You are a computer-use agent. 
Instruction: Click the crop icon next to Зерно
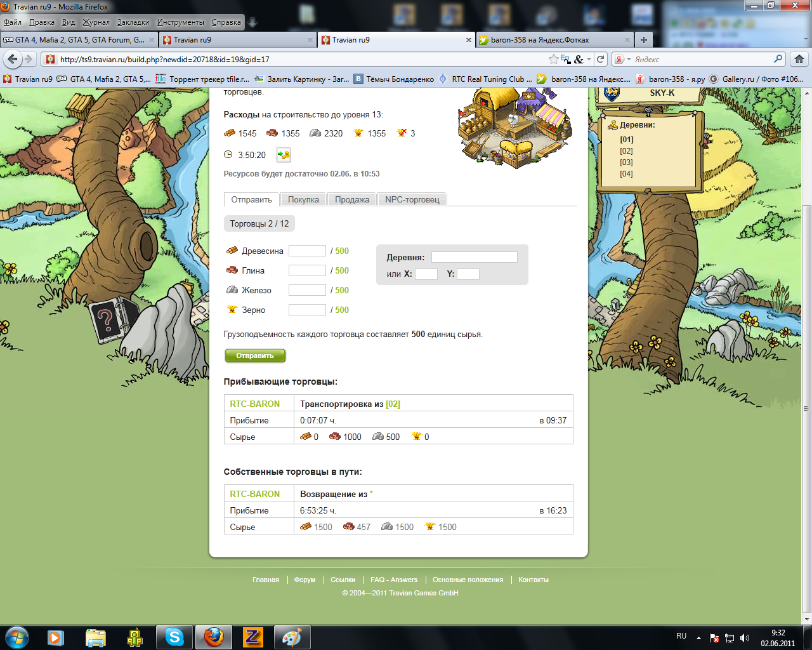232,310
